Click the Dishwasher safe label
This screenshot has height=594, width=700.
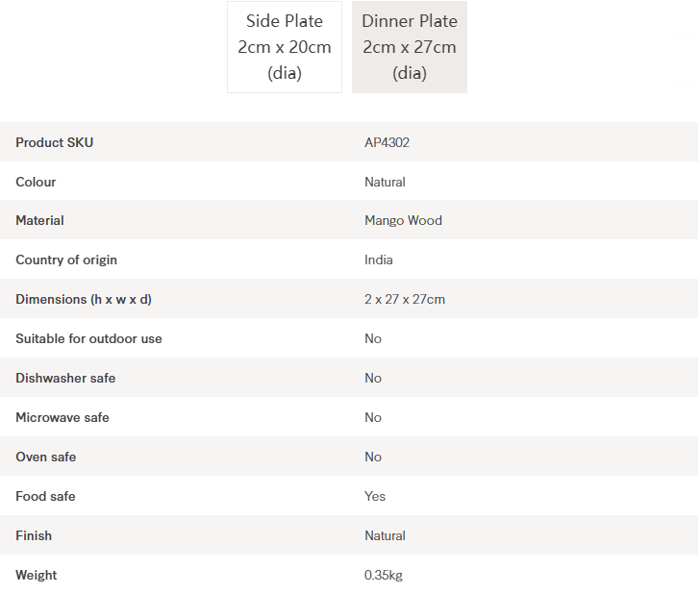65,378
